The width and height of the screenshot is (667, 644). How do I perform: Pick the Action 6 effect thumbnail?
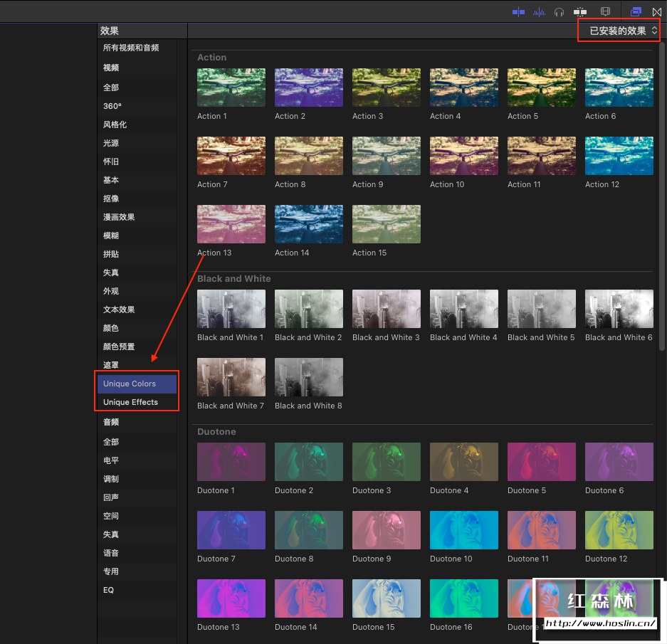pos(619,88)
